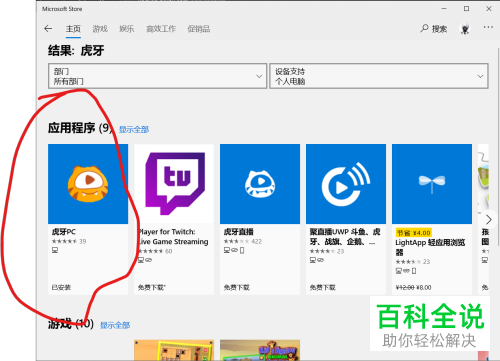Screen dimensions: 500x361
Task: Go back with the arrow button
Action: click(48, 29)
